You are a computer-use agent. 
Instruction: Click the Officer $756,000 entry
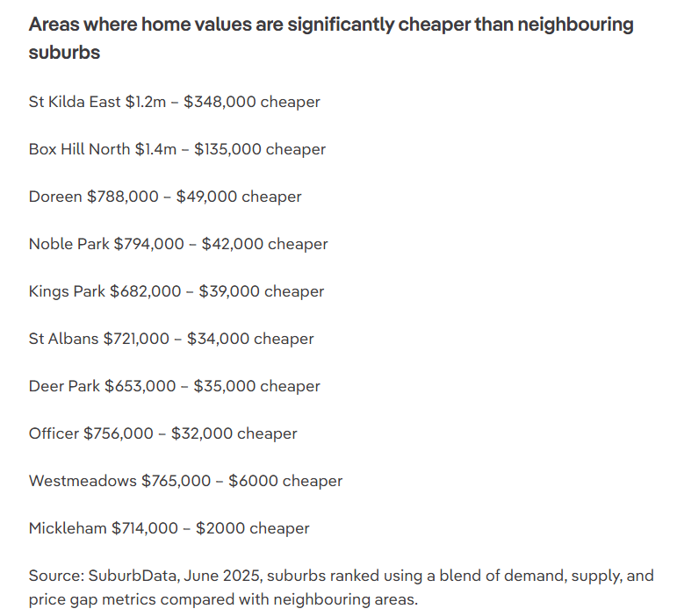(x=162, y=434)
